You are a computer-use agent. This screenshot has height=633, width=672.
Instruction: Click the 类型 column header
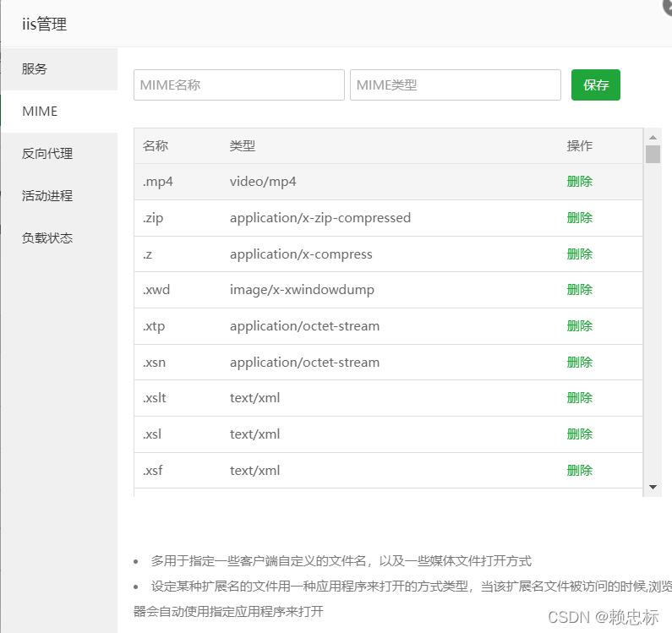tap(243, 146)
